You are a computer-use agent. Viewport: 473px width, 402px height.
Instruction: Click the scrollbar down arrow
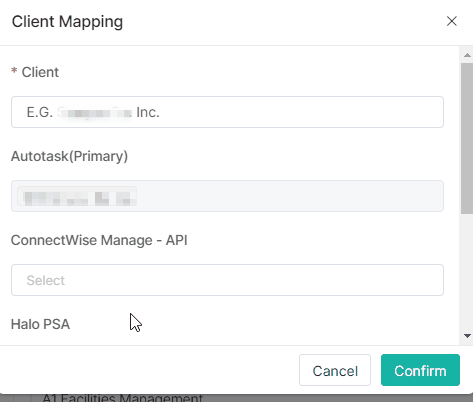coord(467,336)
